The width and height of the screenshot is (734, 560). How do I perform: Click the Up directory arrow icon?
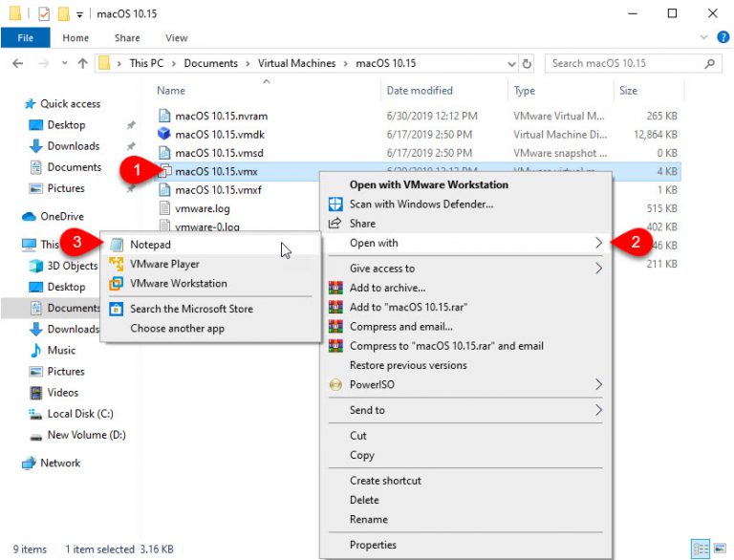coord(82,64)
